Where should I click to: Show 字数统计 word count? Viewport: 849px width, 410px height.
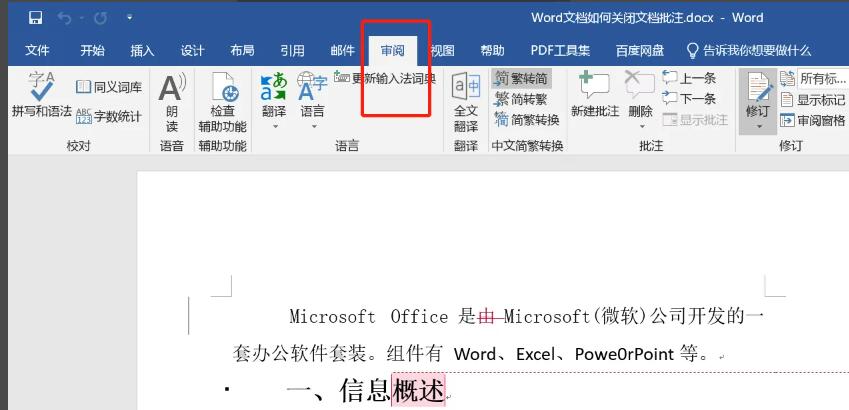[109, 116]
